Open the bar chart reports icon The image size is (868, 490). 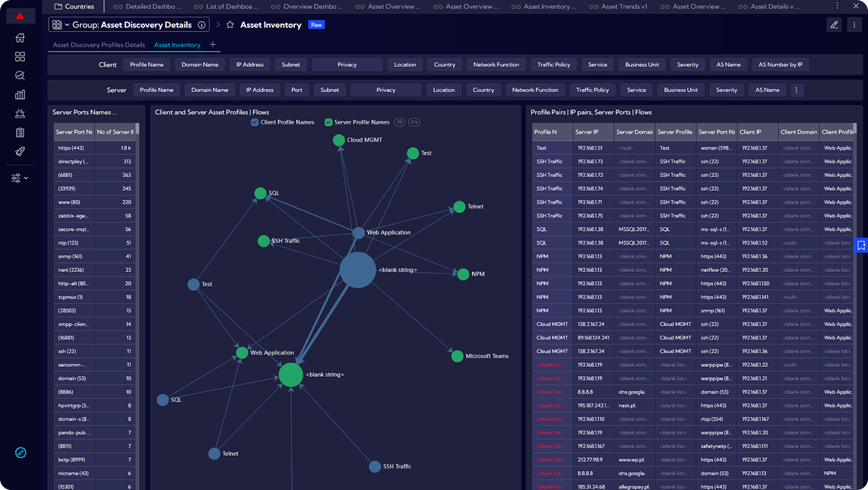click(20, 95)
